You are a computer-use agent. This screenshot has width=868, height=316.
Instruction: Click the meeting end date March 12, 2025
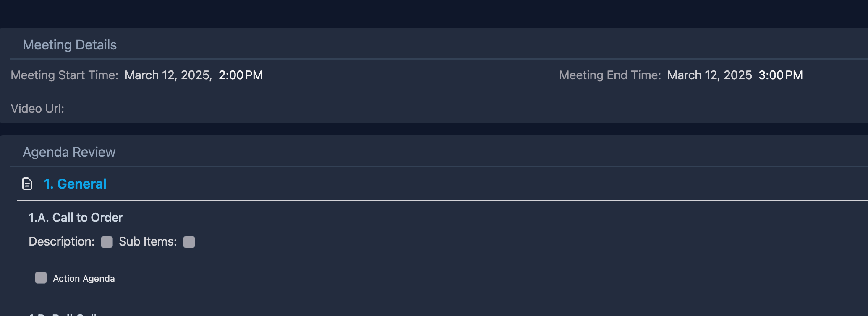(709, 75)
